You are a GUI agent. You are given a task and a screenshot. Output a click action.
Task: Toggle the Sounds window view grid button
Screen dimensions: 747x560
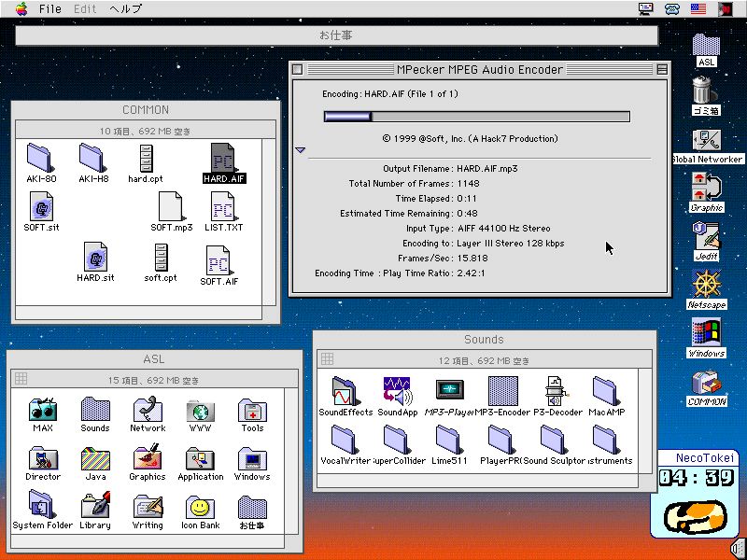tap(327, 358)
